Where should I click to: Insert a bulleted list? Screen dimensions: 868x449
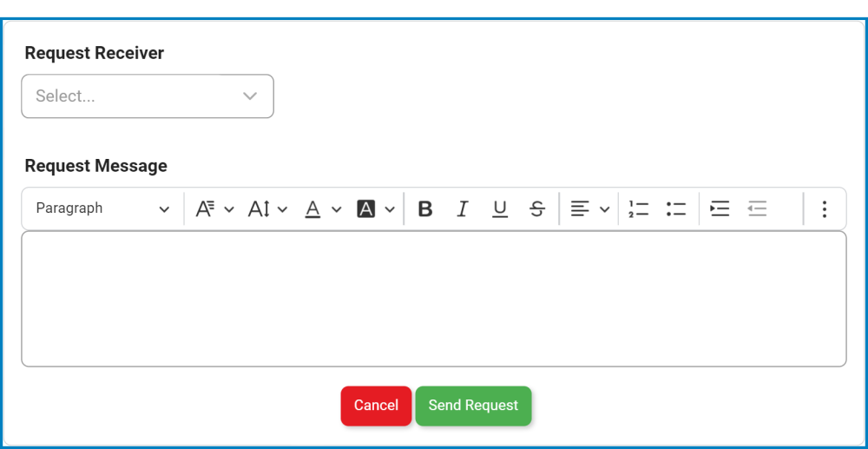click(x=676, y=209)
